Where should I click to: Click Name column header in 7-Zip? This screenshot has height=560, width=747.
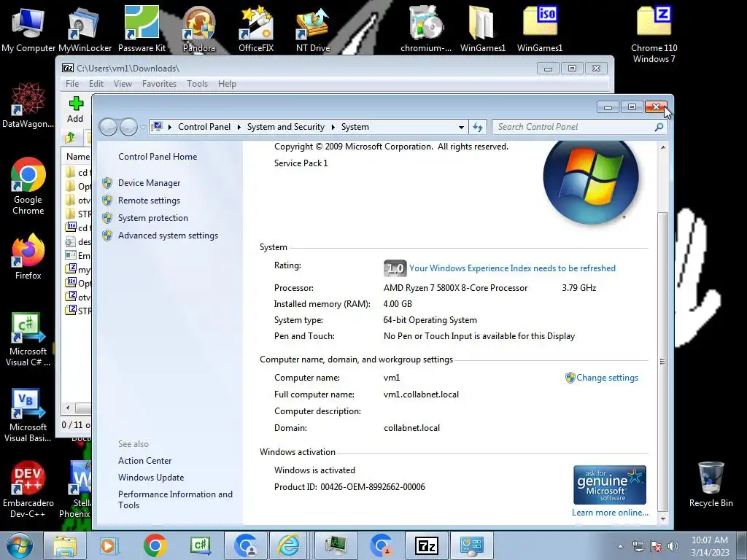tap(77, 157)
